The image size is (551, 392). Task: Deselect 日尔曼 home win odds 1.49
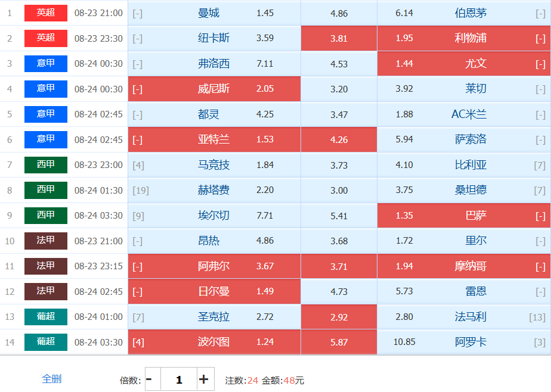[214, 291]
